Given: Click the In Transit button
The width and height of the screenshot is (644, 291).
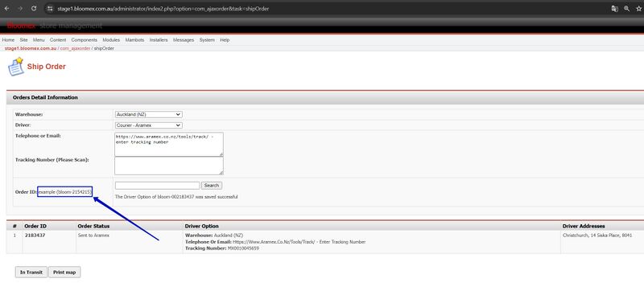Looking at the screenshot, I should coord(31,273).
